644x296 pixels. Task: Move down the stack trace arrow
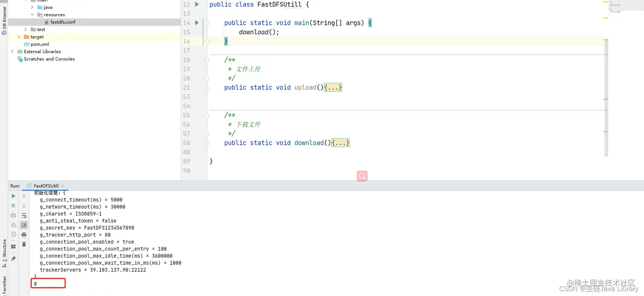24,206
